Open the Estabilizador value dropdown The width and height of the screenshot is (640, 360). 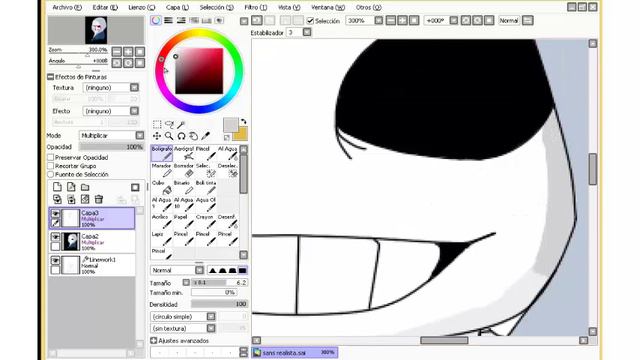[307, 32]
